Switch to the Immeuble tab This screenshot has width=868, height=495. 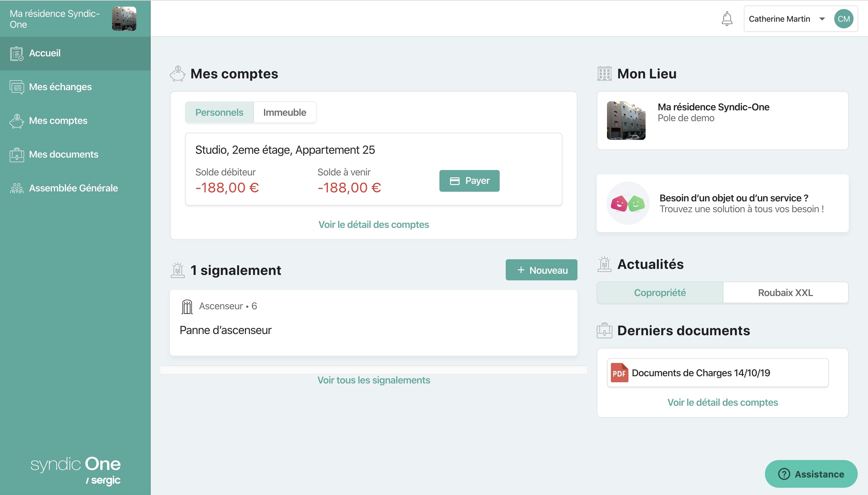285,112
